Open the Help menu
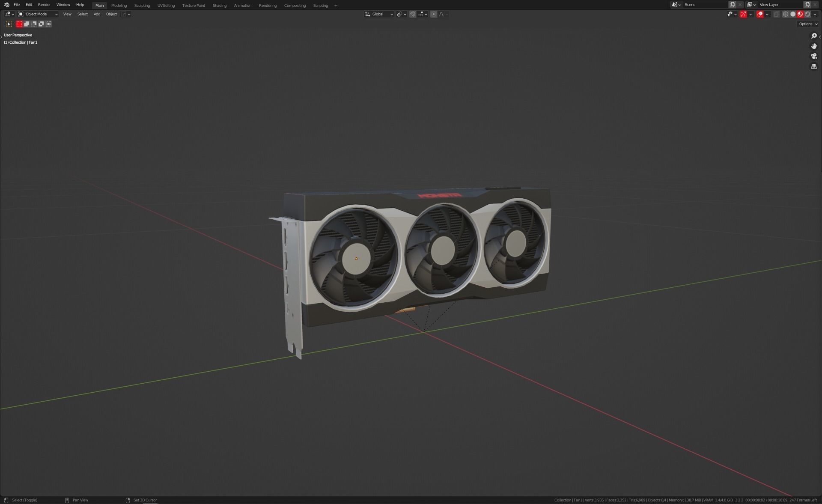This screenshot has width=822, height=504. (80, 5)
